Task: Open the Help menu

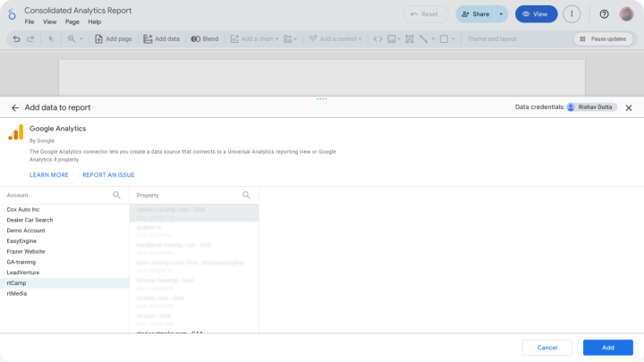Action: (x=95, y=21)
